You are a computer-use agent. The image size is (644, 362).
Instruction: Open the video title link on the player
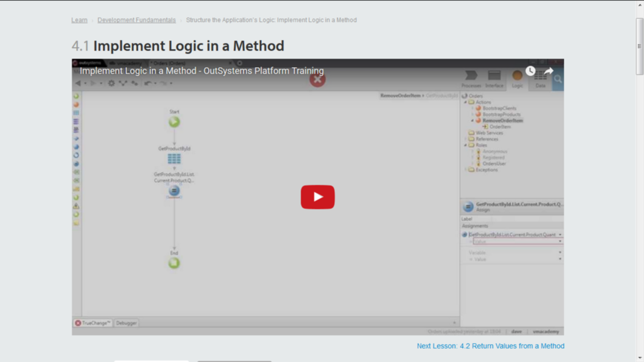[x=202, y=71]
